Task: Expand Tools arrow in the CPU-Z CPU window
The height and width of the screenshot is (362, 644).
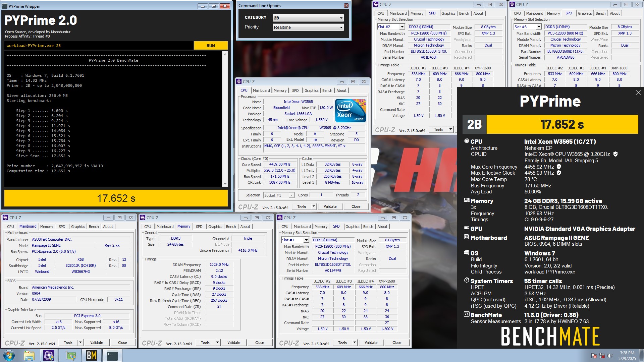Action: [x=314, y=206]
